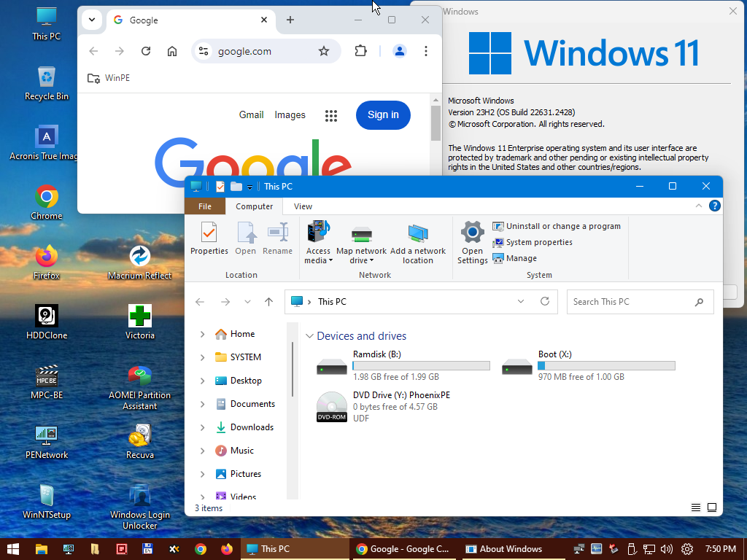Open the Chrome extensions puzzle icon

click(x=360, y=51)
